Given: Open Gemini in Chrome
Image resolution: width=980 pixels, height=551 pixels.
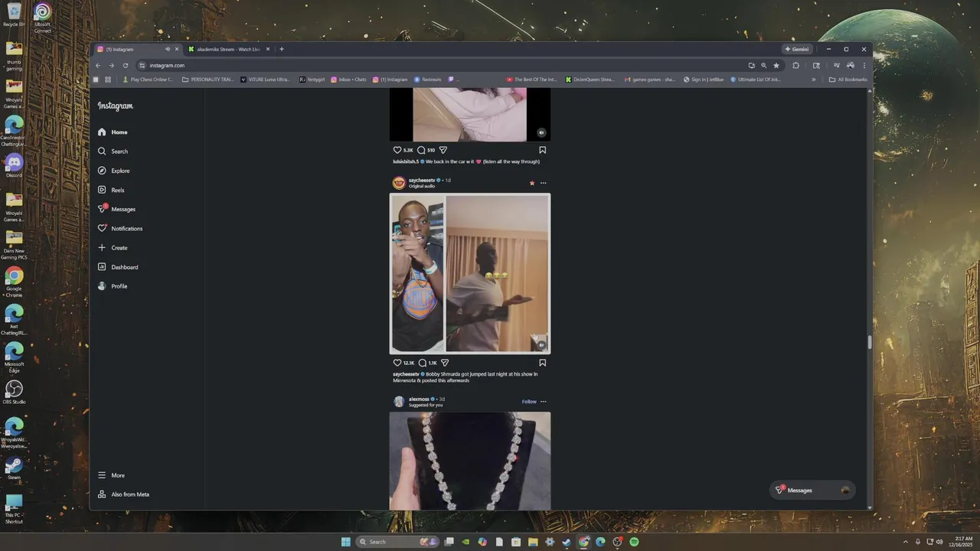Looking at the screenshot, I should 797,49.
